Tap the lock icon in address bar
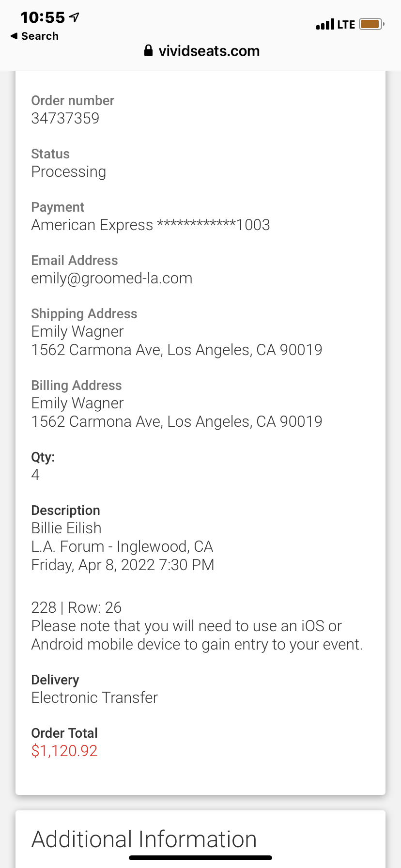This screenshot has height=868, width=401. (149, 51)
